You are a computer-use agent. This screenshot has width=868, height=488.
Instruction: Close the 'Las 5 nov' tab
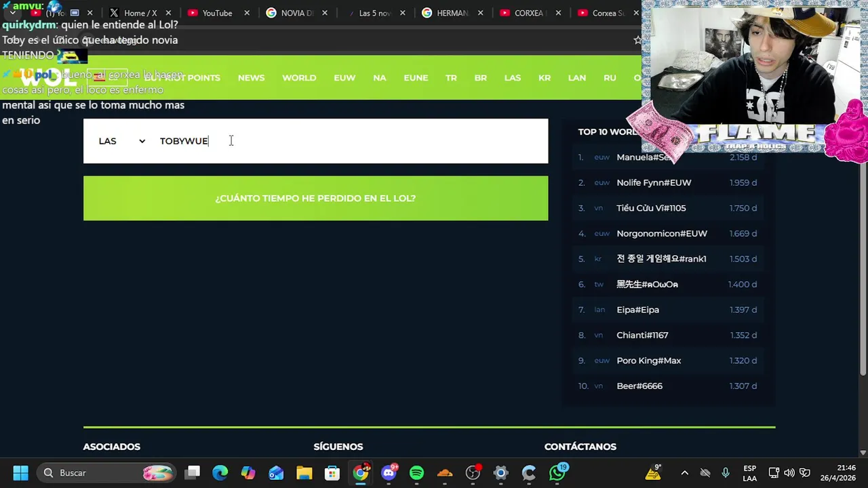point(403,13)
